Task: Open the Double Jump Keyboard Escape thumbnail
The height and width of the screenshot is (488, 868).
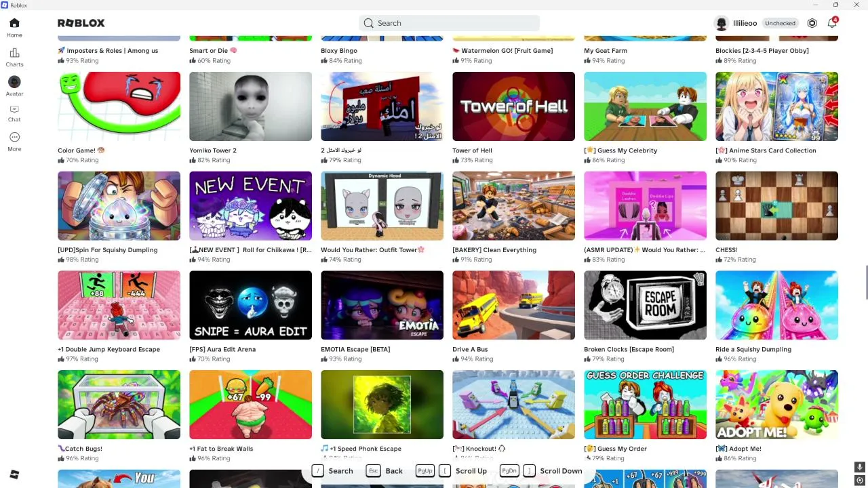Action: tap(119, 306)
